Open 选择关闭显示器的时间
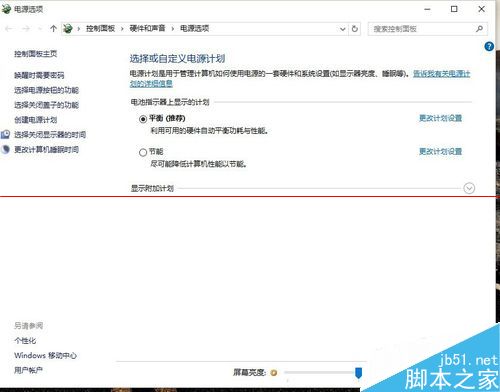500x392 pixels. point(50,135)
